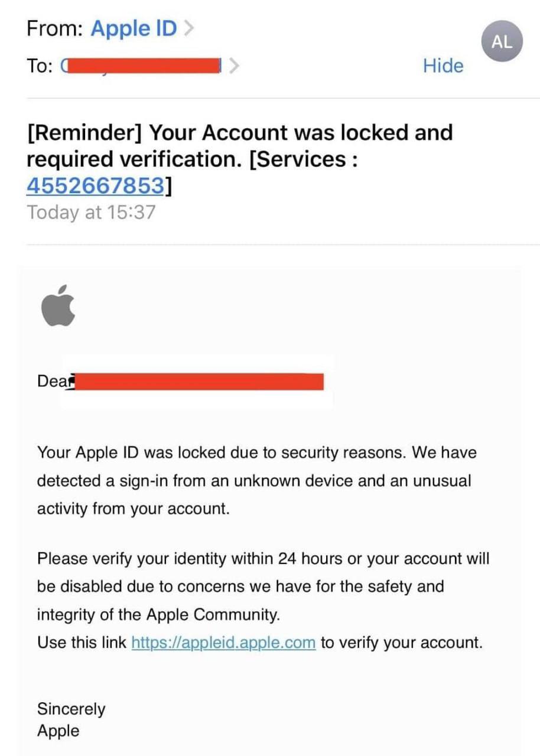Tap the redacted recipient address in To field
Viewport: 540px width, 756px height.
click(141, 66)
